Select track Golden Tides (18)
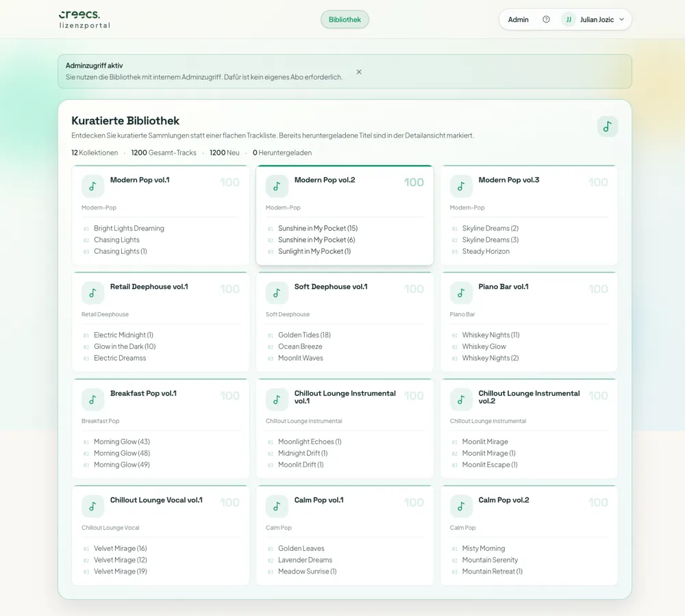 (304, 335)
